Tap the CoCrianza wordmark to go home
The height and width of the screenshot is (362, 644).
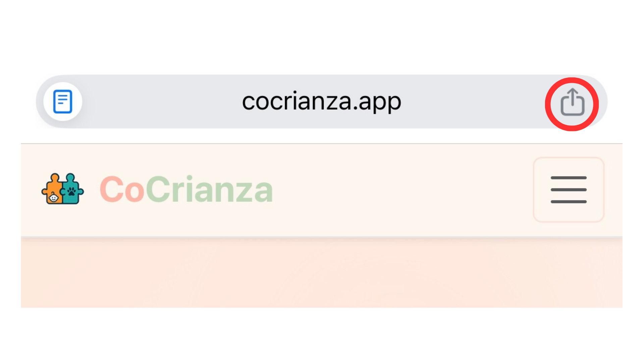pos(186,189)
